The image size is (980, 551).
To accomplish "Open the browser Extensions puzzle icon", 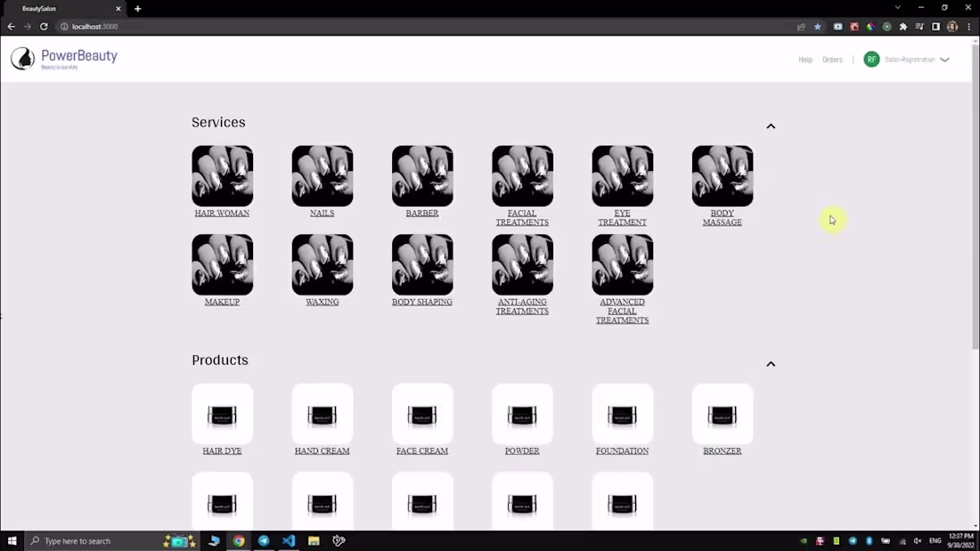I will 902,27.
